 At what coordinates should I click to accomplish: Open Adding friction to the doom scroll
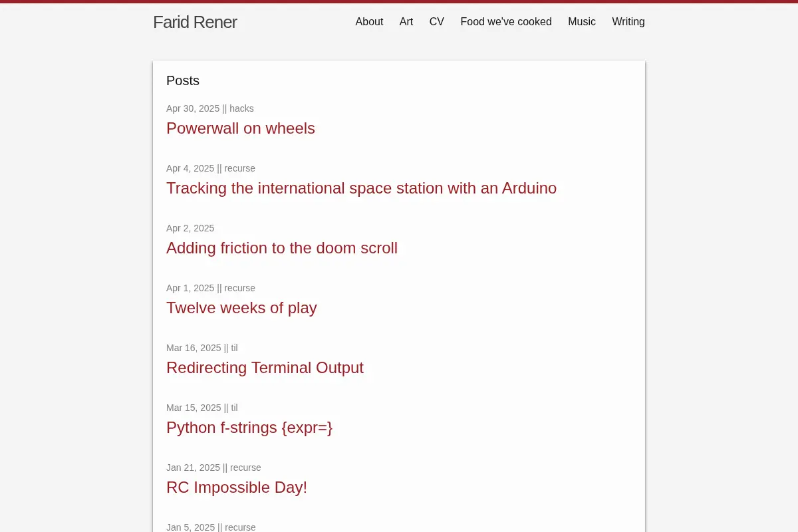point(282,248)
